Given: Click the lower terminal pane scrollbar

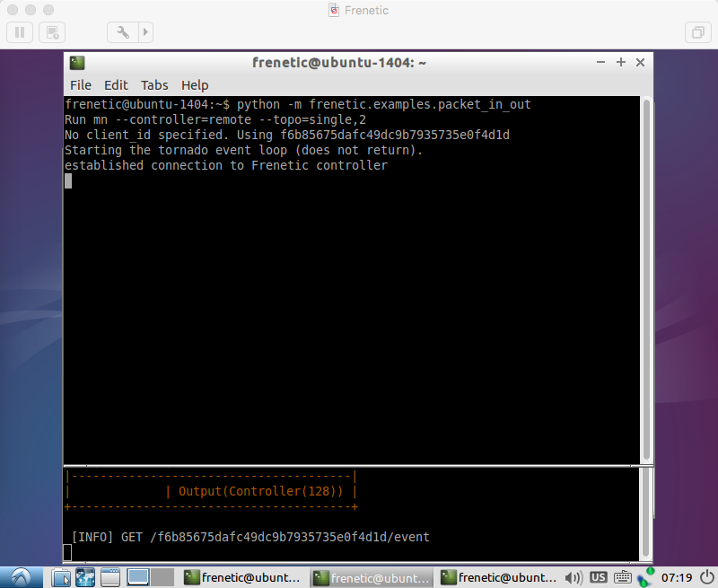Looking at the screenshot, I should pyautogui.click(x=646, y=513).
